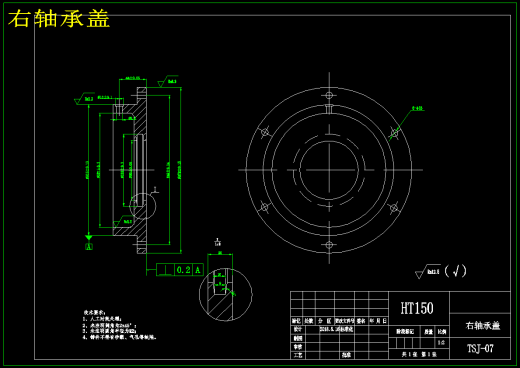Select the HT150 material cell in title block
Screen dimensions: 520x368
tap(417, 308)
